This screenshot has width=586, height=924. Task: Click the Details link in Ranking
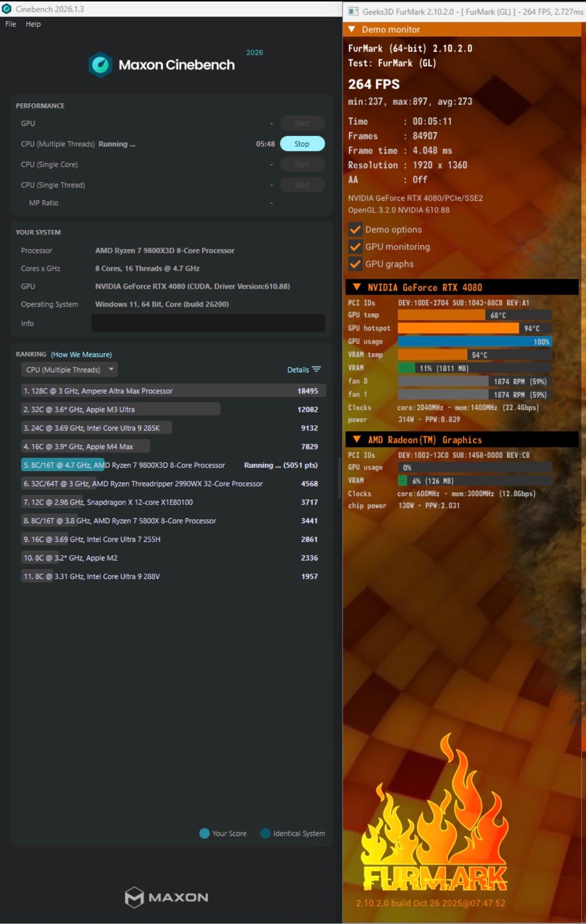pos(298,369)
